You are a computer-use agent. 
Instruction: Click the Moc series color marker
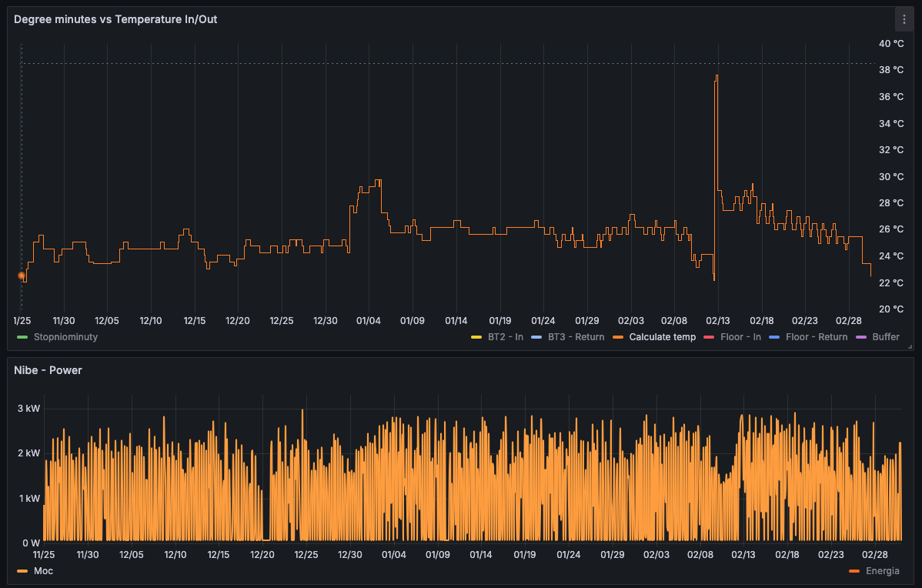pos(22,571)
